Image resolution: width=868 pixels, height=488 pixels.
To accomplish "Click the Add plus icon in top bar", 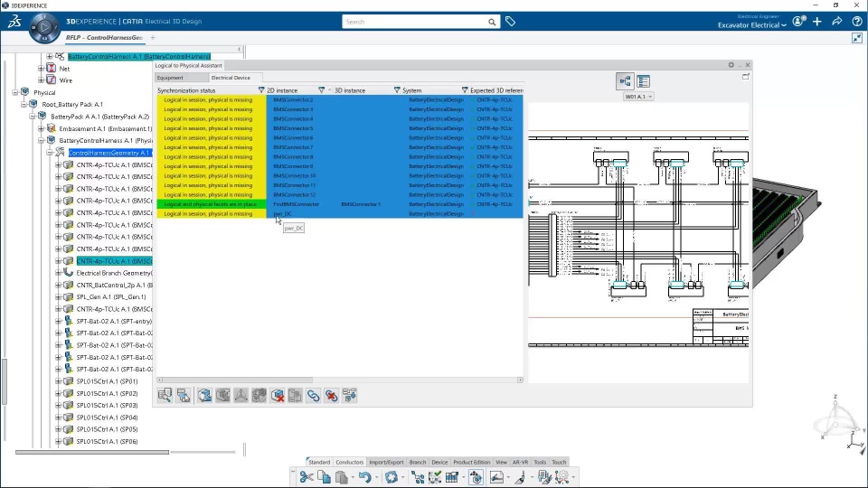I will (x=817, y=22).
